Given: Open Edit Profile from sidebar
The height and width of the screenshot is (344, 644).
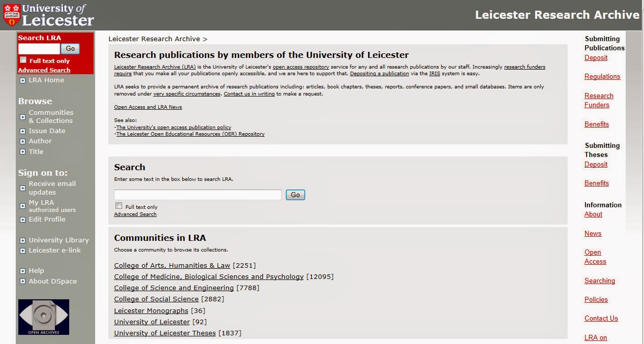Looking at the screenshot, I should tap(47, 219).
